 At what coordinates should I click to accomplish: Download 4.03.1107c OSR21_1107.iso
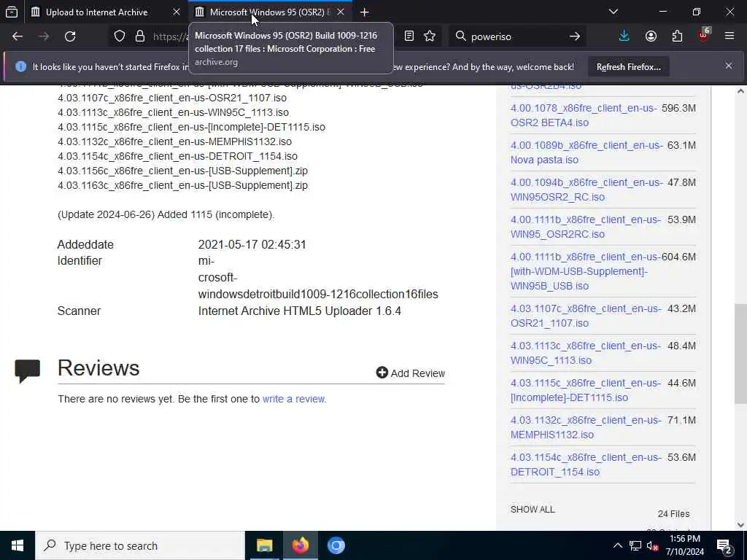coord(586,316)
